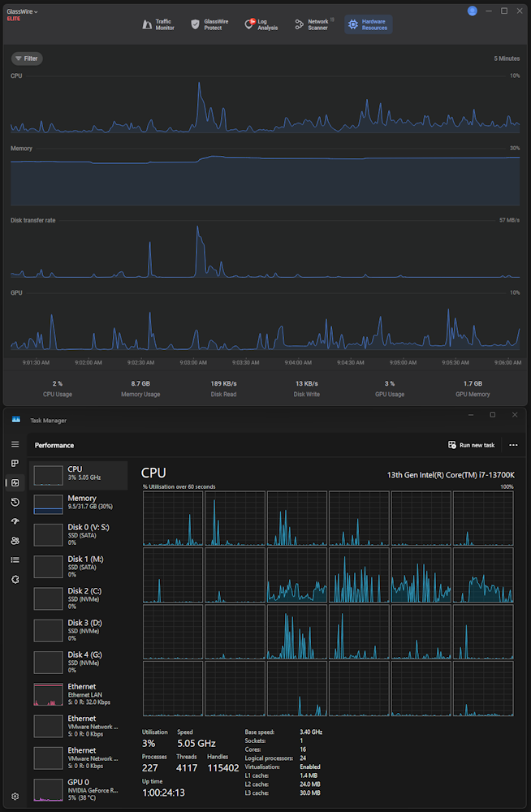This screenshot has height=812, width=531.
Task: Open the Details list sidebar icon
Action: point(15,559)
